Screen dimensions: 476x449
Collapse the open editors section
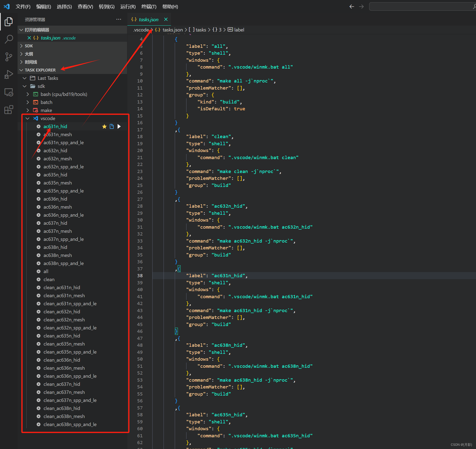click(21, 30)
